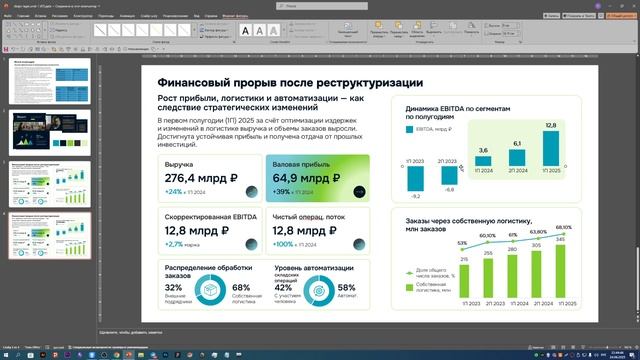Click Показать в Teams button

[579, 16]
